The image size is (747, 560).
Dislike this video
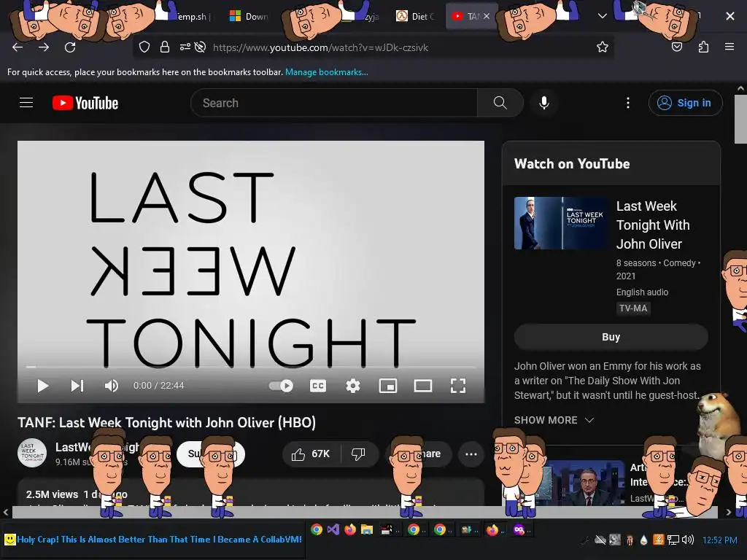[x=359, y=454]
